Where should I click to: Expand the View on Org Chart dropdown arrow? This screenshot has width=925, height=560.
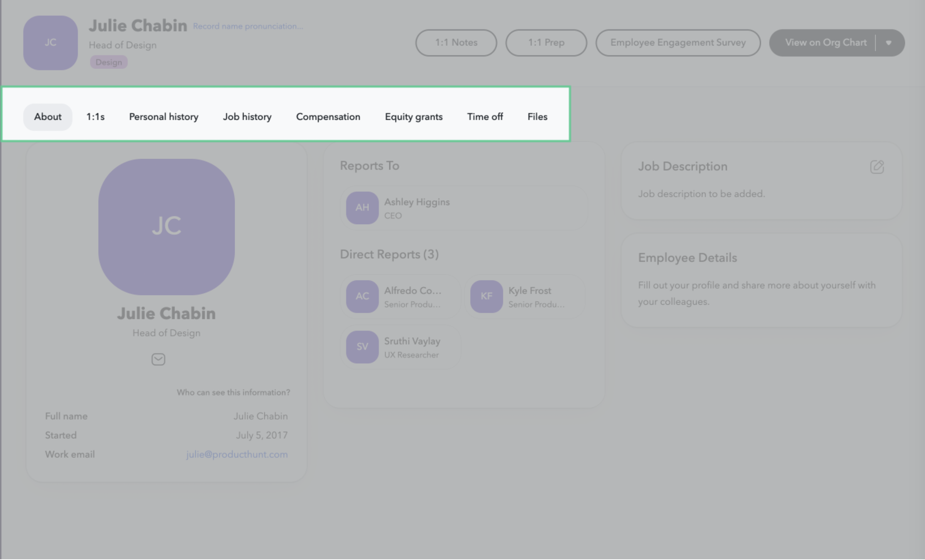click(x=888, y=43)
